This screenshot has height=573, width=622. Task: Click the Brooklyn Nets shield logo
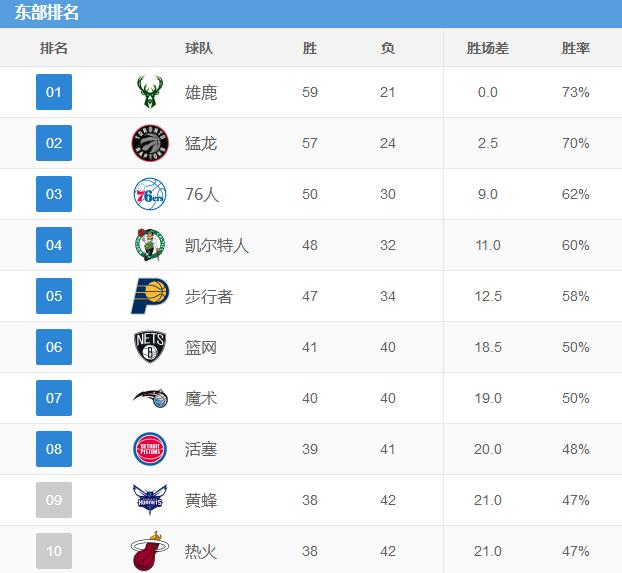(x=150, y=347)
